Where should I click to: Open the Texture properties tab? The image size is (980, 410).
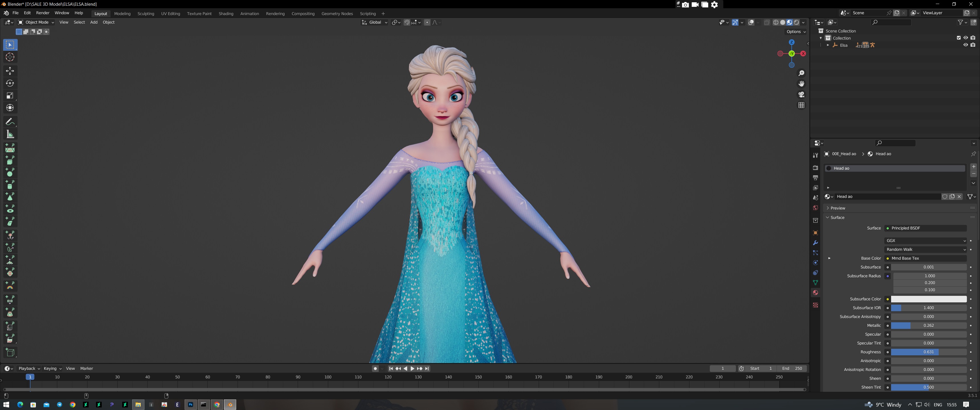tap(815, 305)
